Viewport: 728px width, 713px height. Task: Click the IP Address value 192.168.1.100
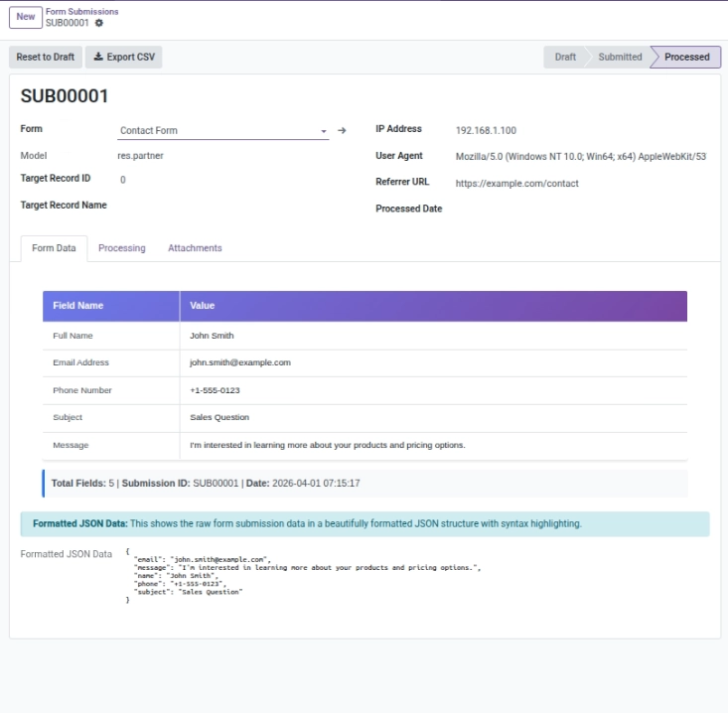pyautogui.click(x=486, y=130)
